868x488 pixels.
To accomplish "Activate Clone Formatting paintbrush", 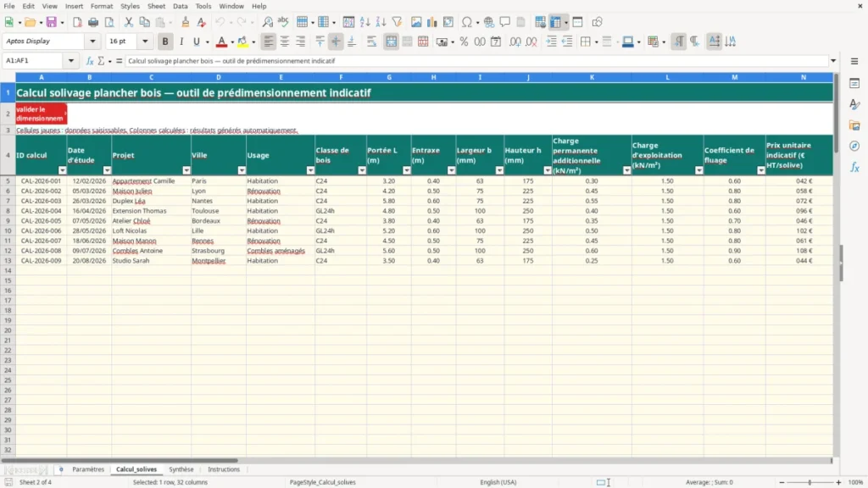I will click(x=185, y=22).
